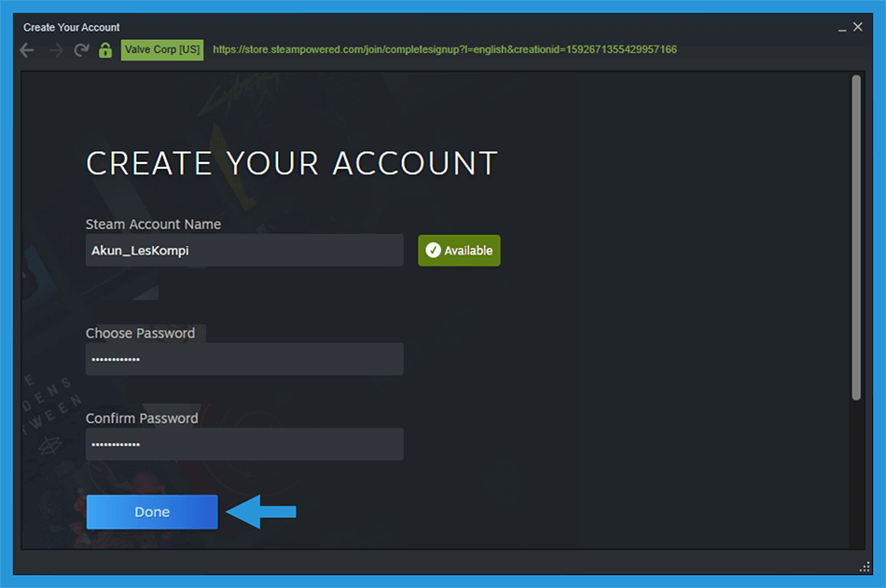
Task: Click the Create Your Account window title
Action: pyautogui.click(x=71, y=27)
